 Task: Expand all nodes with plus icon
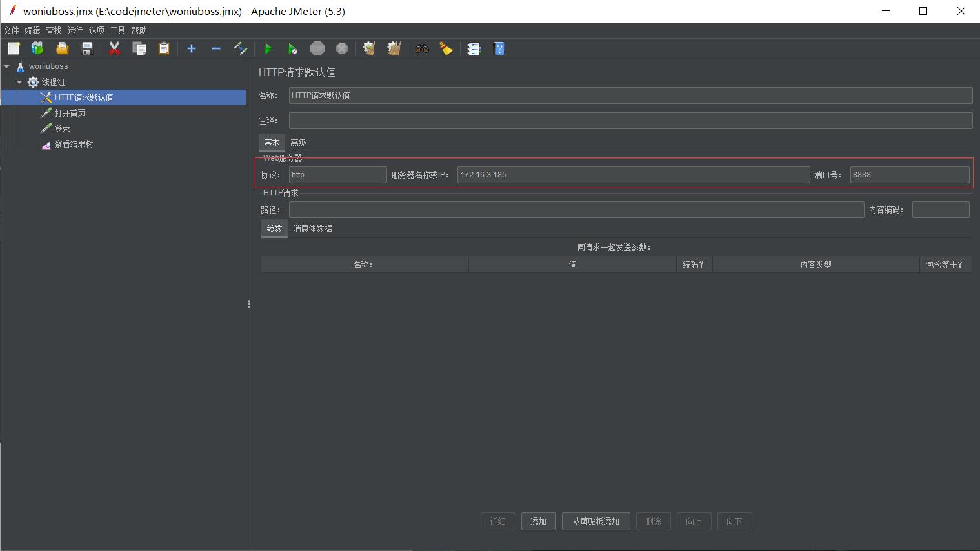point(192,48)
